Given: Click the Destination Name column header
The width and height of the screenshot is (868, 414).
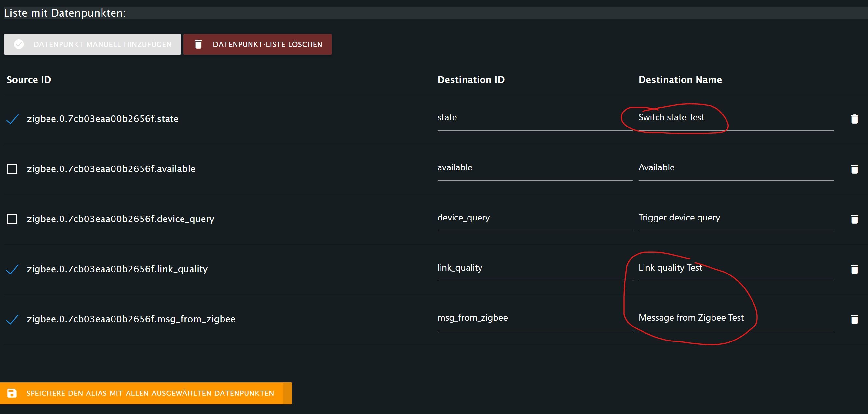Looking at the screenshot, I should click(x=680, y=80).
